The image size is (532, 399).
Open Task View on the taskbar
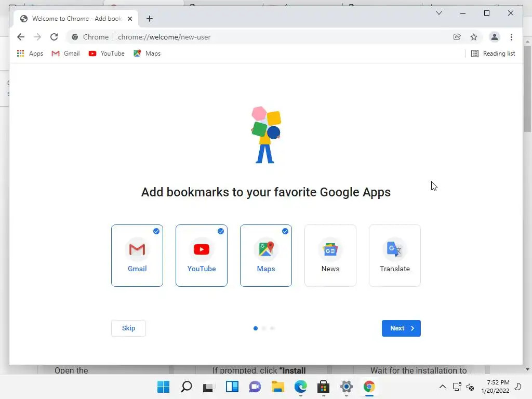(x=209, y=387)
